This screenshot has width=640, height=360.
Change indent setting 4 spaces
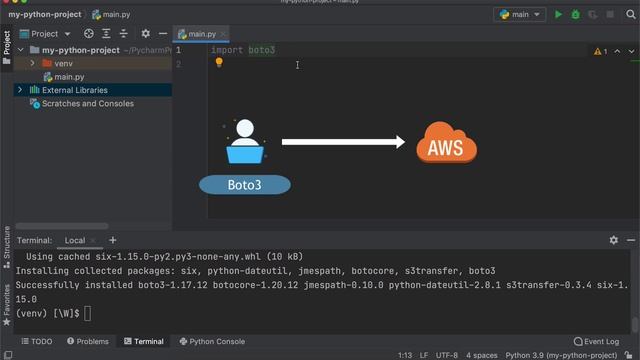482,355
